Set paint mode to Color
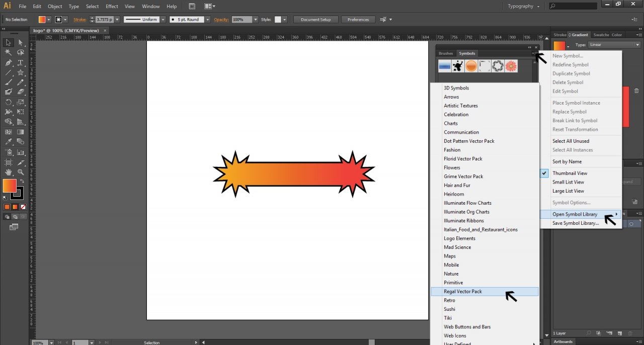Image resolution: width=644 pixels, height=345 pixels. tap(7, 207)
